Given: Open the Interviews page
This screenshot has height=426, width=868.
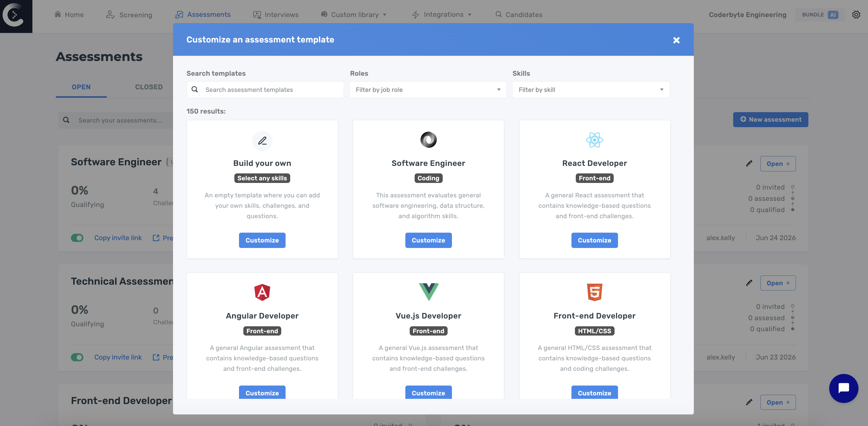Looking at the screenshot, I should [x=276, y=14].
